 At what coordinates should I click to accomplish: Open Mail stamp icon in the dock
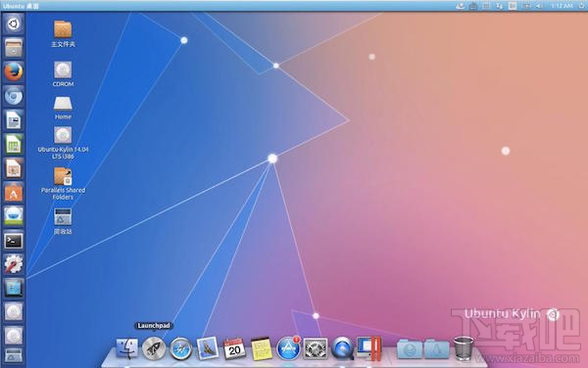tap(208, 348)
